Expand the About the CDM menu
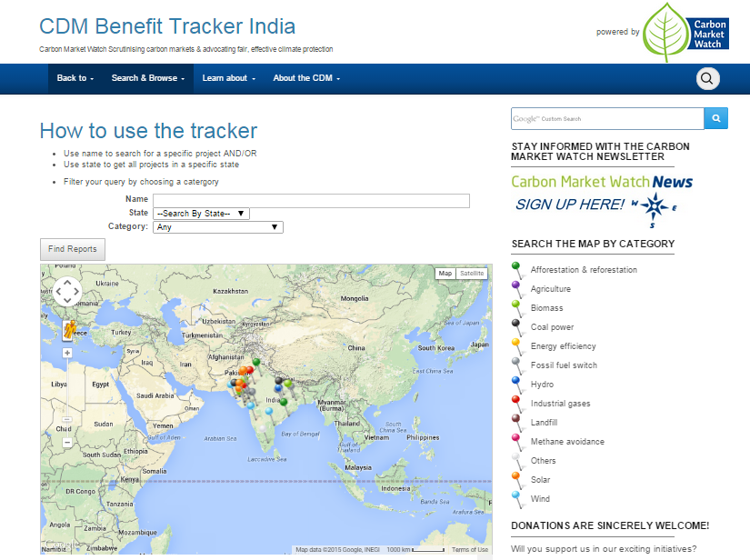 click(x=306, y=78)
